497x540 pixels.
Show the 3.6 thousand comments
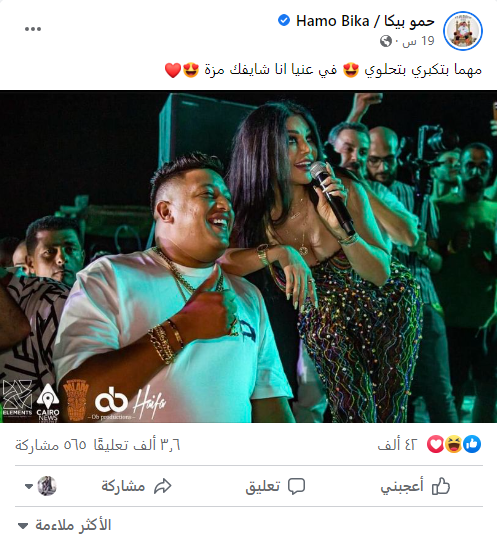coord(137,445)
